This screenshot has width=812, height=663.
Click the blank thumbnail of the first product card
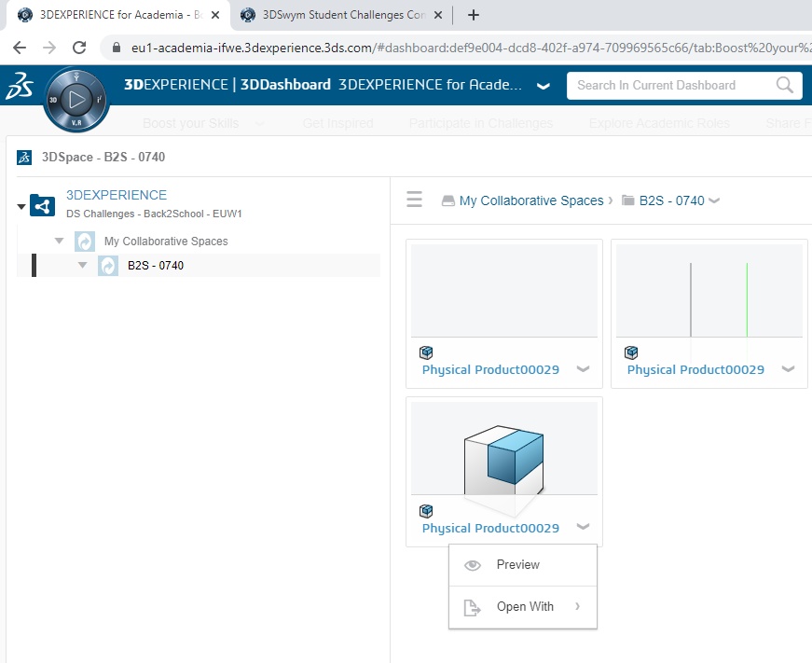(504, 291)
